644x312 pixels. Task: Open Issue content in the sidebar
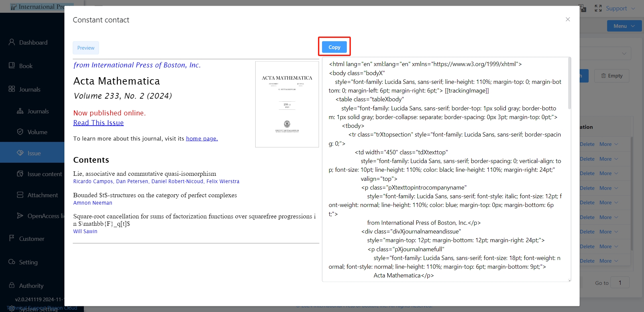point(45,174)
